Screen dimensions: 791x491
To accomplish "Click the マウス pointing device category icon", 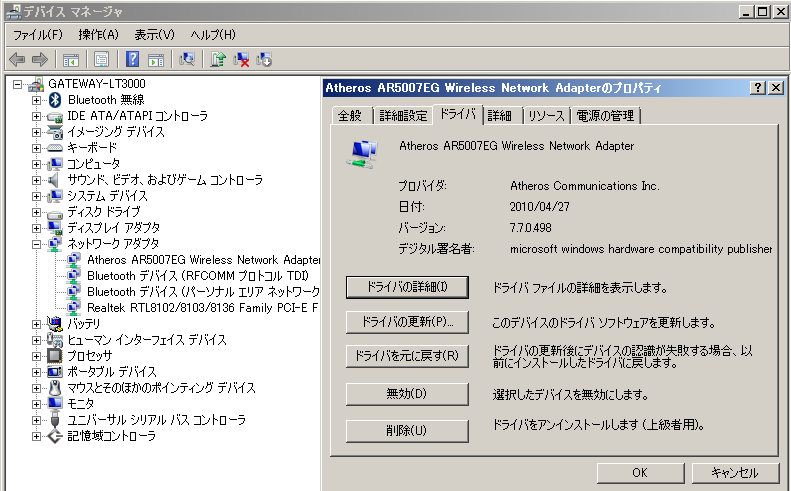I will 55,388.
